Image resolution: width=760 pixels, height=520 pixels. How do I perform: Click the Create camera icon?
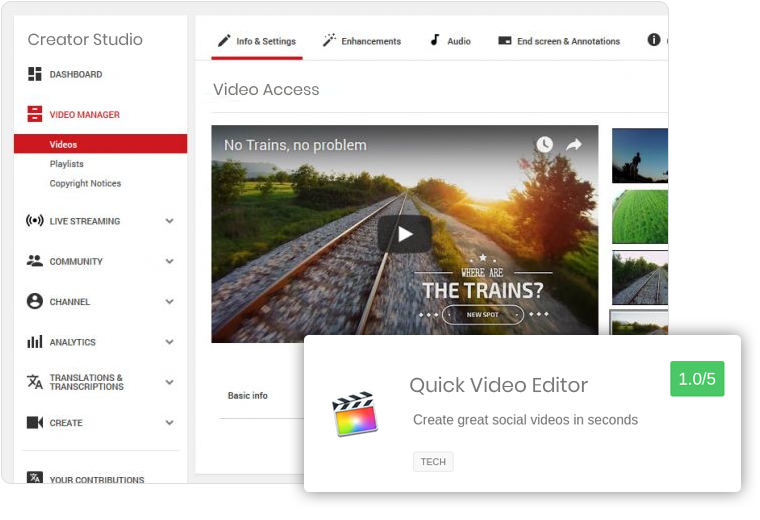pyautogui.click(x=34, y=423)
